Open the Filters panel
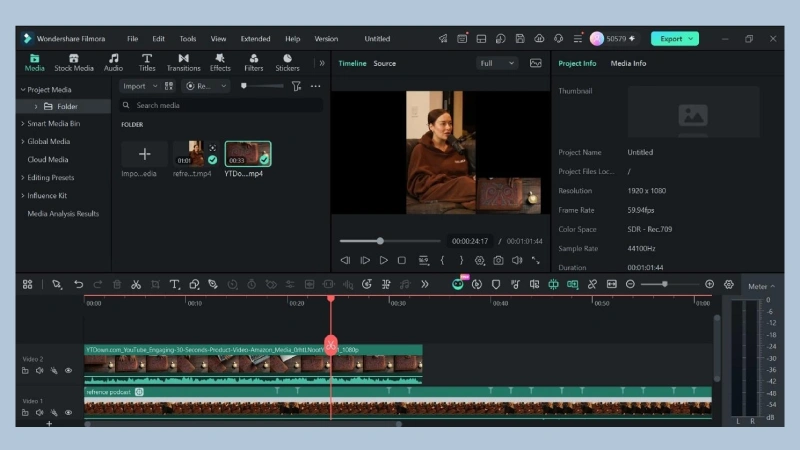 pos(254,62)
